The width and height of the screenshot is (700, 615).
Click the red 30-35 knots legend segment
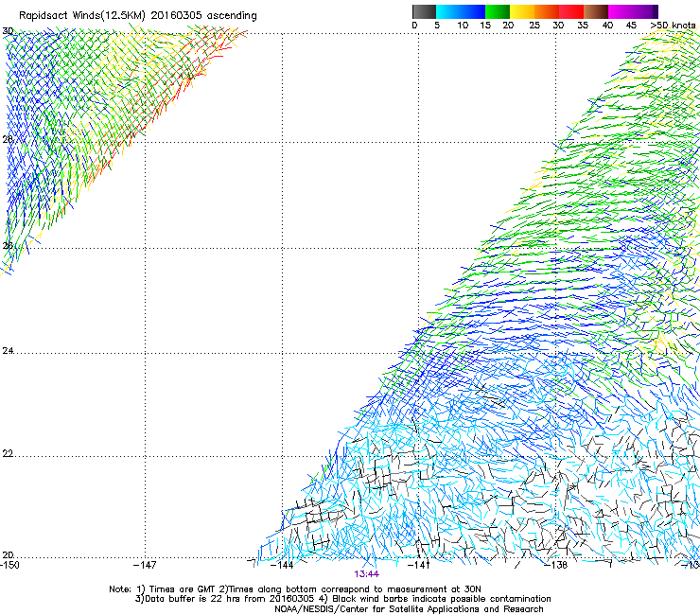pos(571,11)
